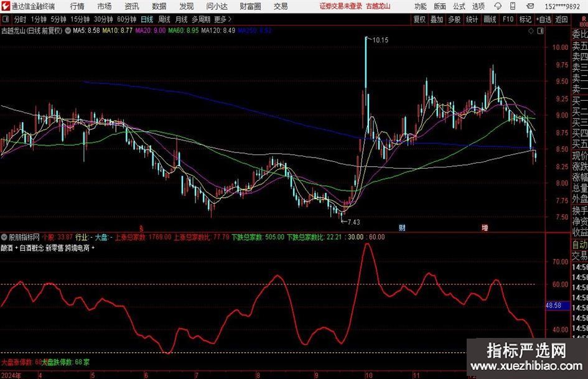588x379 pixels.
Task: Click the 新零售 concept tag
Action: [54, 248]
